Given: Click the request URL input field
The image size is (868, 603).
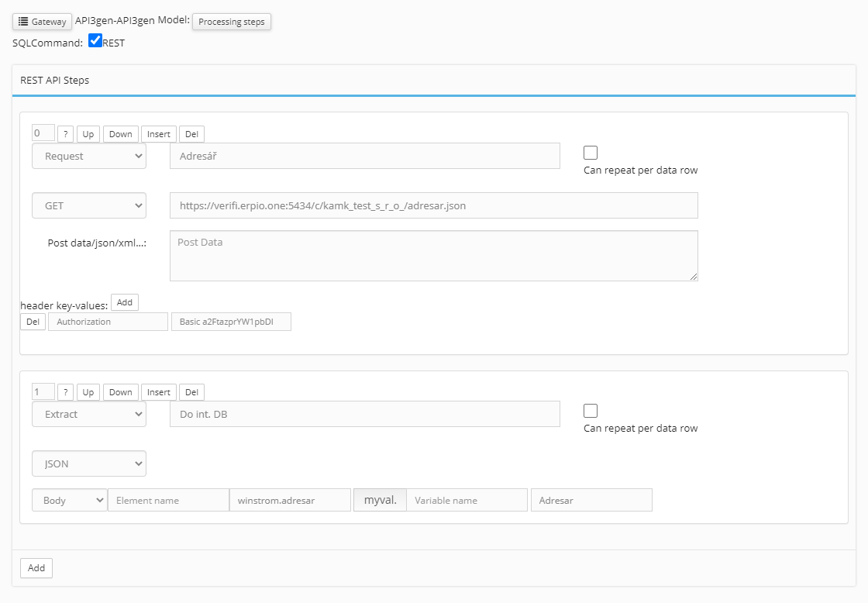Looking at the screenshot, I should (433, 205).
